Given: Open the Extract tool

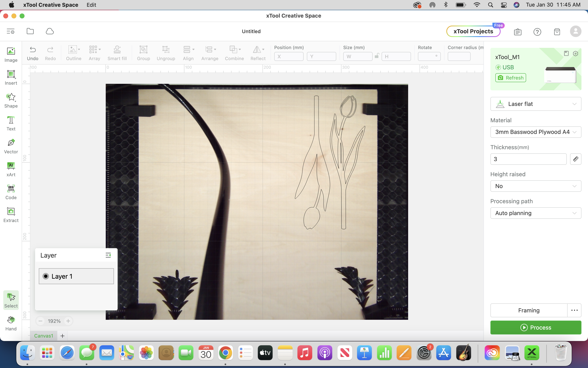Looking at the screenshot, I should pyautogui.click(x=11, y=215).
